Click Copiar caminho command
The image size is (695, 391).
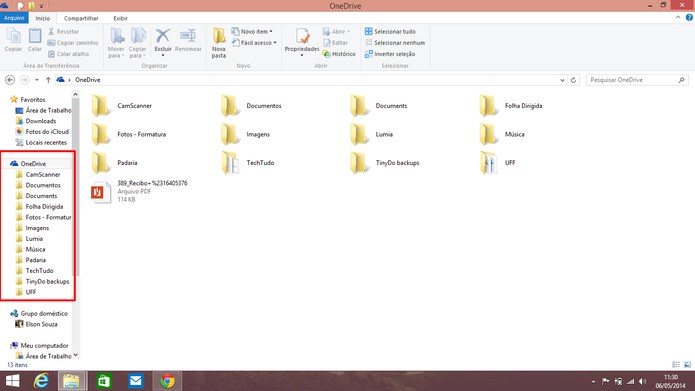[x=73, y=43]
